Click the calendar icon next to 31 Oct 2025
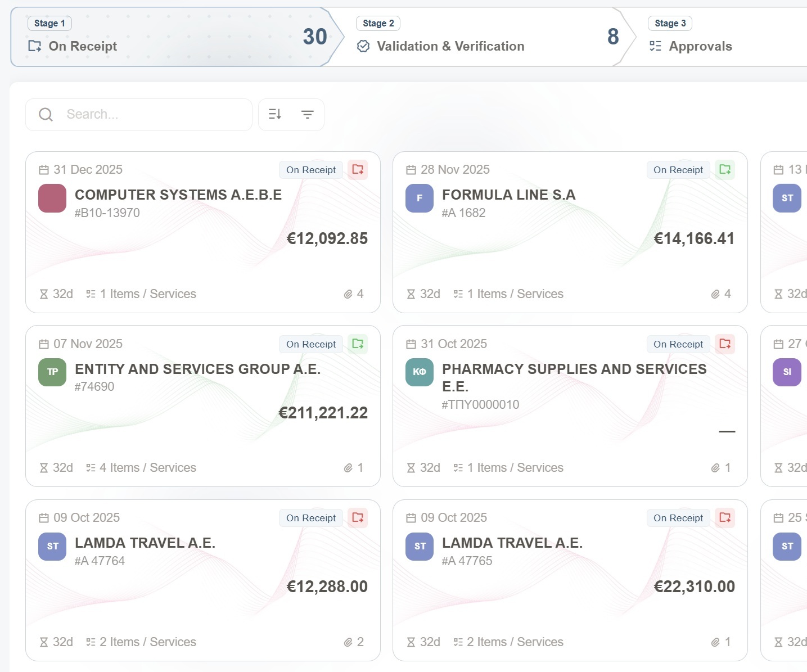 tap(411, 344)
